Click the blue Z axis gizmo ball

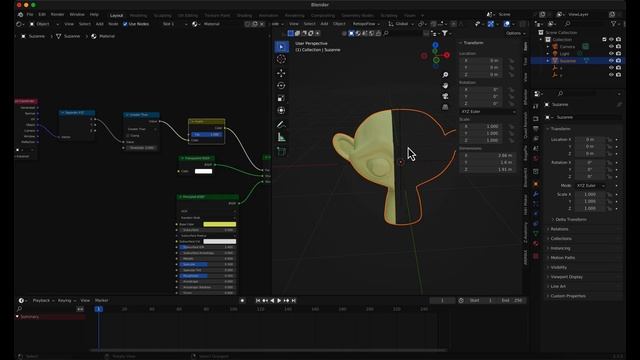436,45
